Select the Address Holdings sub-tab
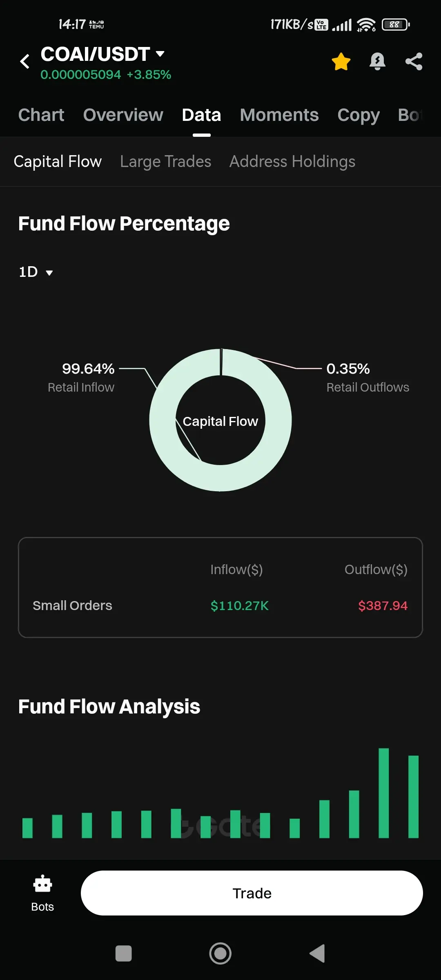441x980 pixels. pyautogui.click(x=292, y=162)
